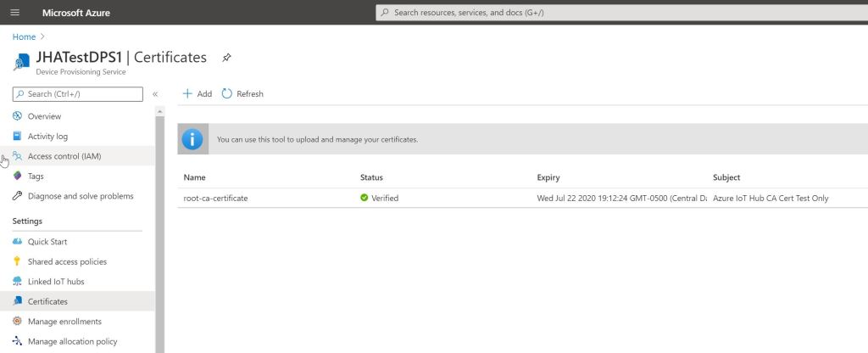The height and width of the screenshot is (353, 868).
Task: Collapse the sidebar with double chevron
Action: tap(155, 94)
